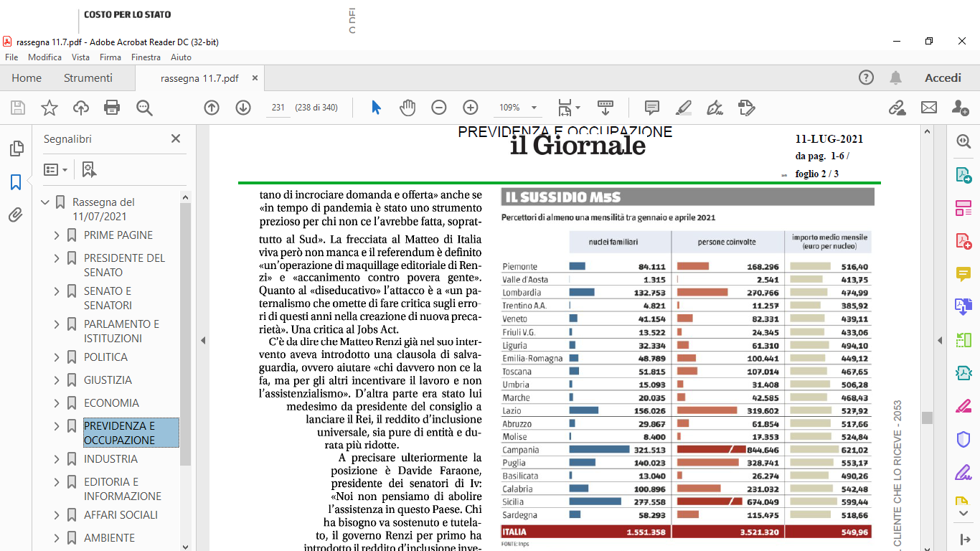
Task: Click the Accedi sign-in button
Action: click(x=943, y=78)
